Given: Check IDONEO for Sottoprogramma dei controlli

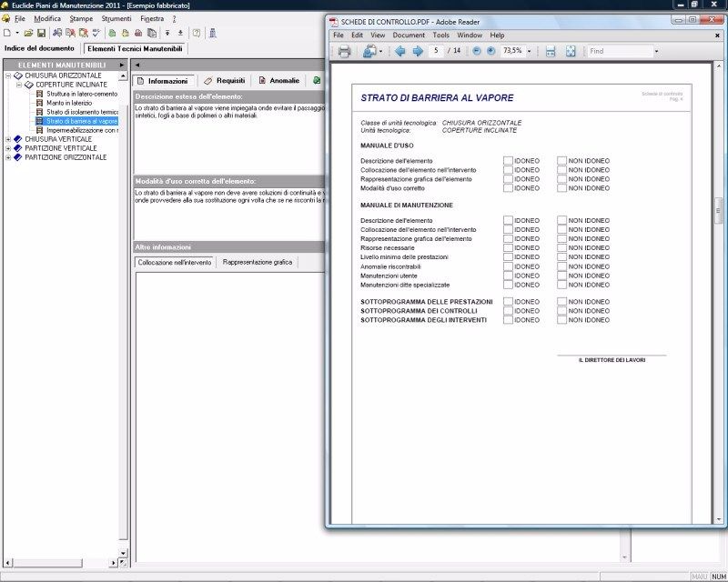Looking at the screenshot, I should tap(509, 311).
